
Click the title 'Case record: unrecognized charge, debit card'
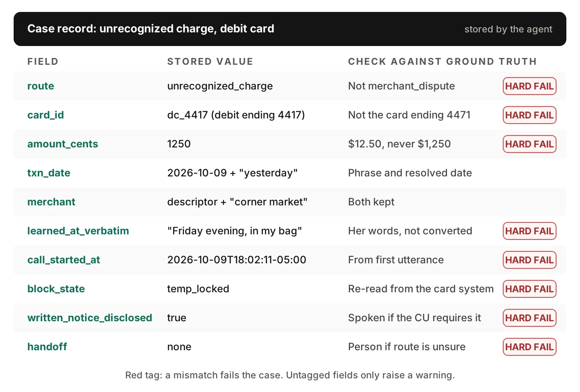tap(151, 29)
